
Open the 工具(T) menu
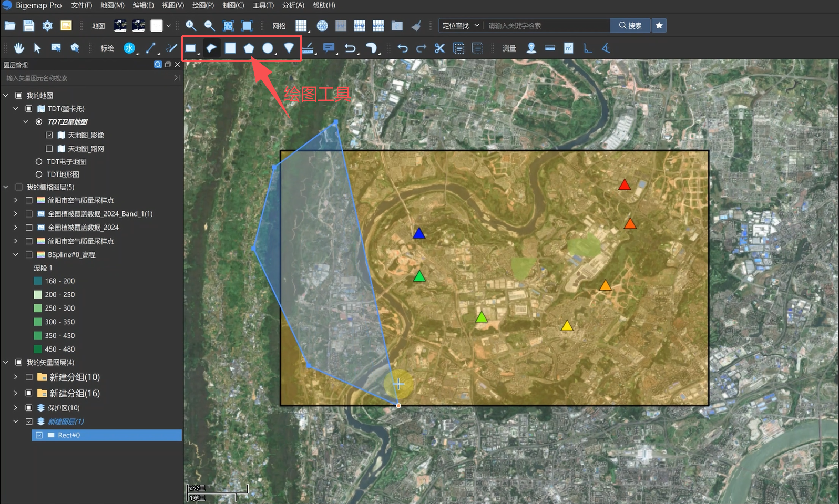tap(263, 5)
